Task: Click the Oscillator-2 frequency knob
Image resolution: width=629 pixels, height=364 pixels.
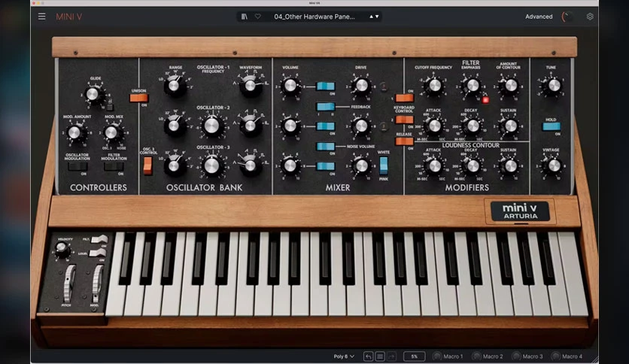Action: (x=212, y=126)
